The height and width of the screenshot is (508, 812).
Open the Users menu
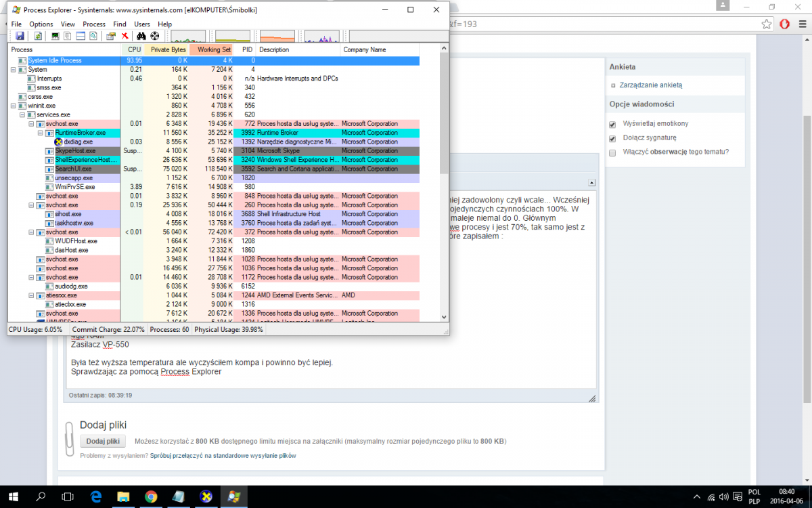[x=142, y=24]
